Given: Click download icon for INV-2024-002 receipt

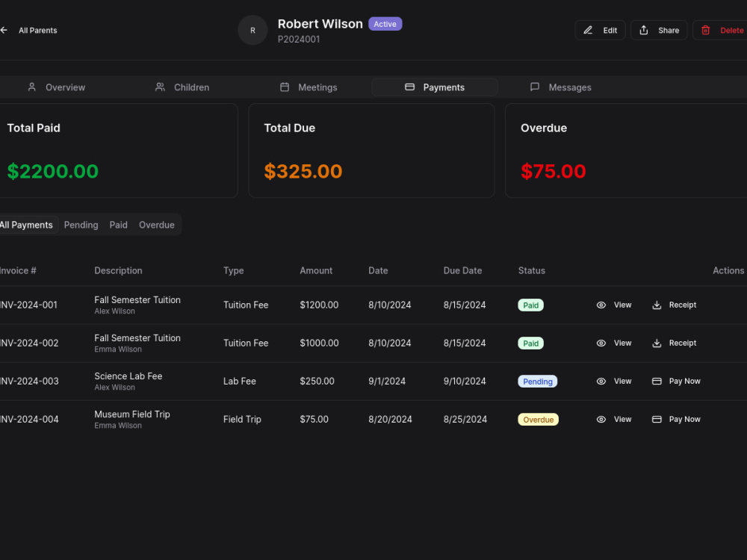Looking at the screenshot, I should [657, 343].
